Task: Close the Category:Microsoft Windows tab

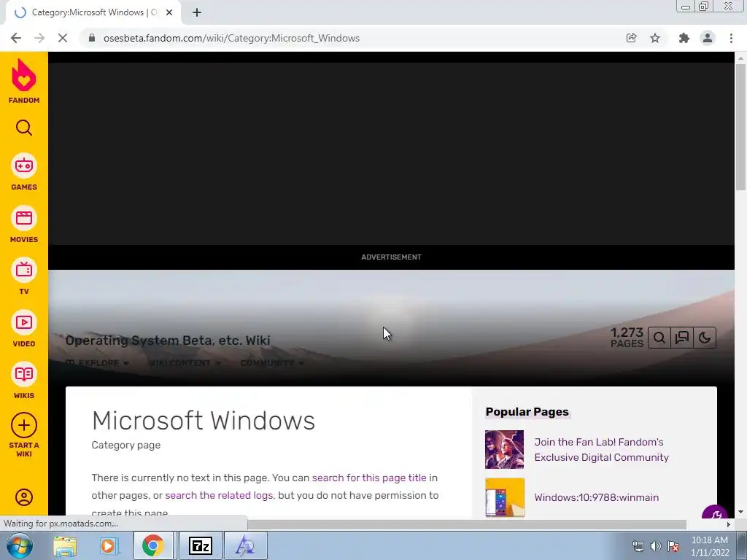Action: tap(169, 12)
